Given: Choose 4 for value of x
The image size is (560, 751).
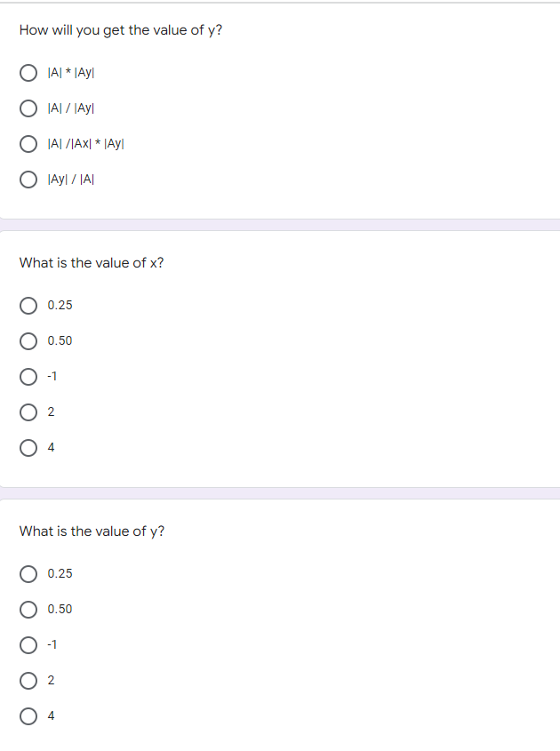Looking at the screenshot, I should click(x=28, y=448).
